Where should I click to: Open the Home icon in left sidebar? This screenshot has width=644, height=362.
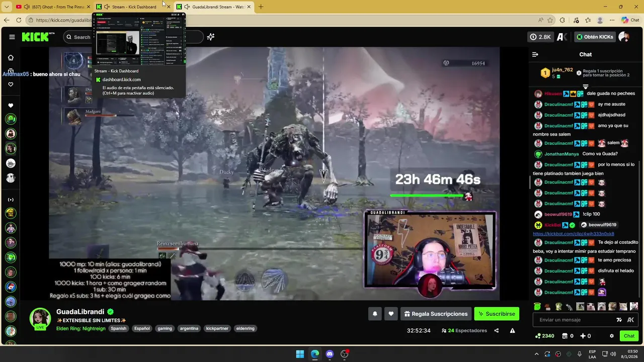pos(11,57)
